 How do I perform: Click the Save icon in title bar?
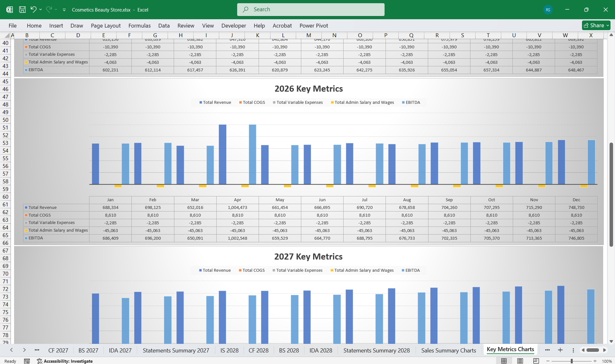[x=22, y=10]
